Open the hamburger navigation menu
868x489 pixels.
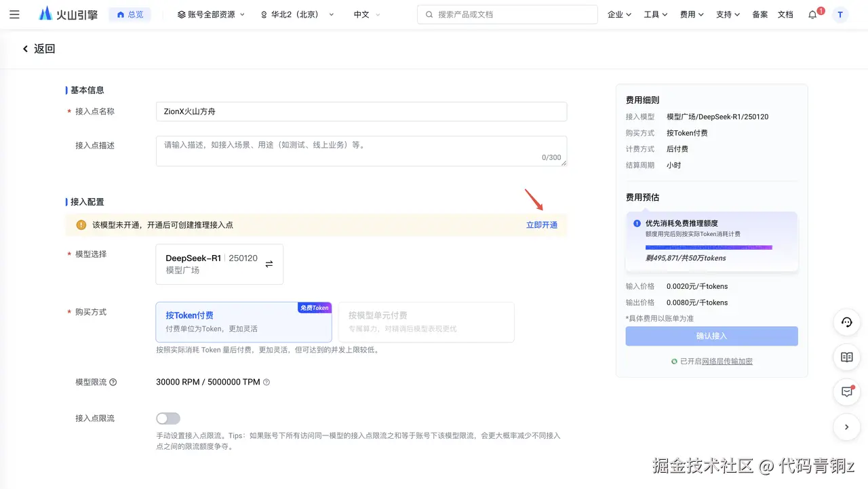[15, 14]
